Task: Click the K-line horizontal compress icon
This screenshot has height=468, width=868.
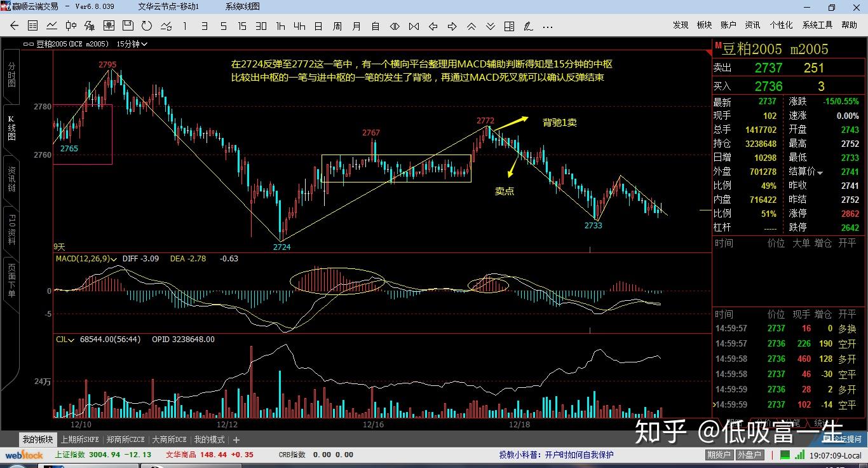Action: tap(414, 26)
